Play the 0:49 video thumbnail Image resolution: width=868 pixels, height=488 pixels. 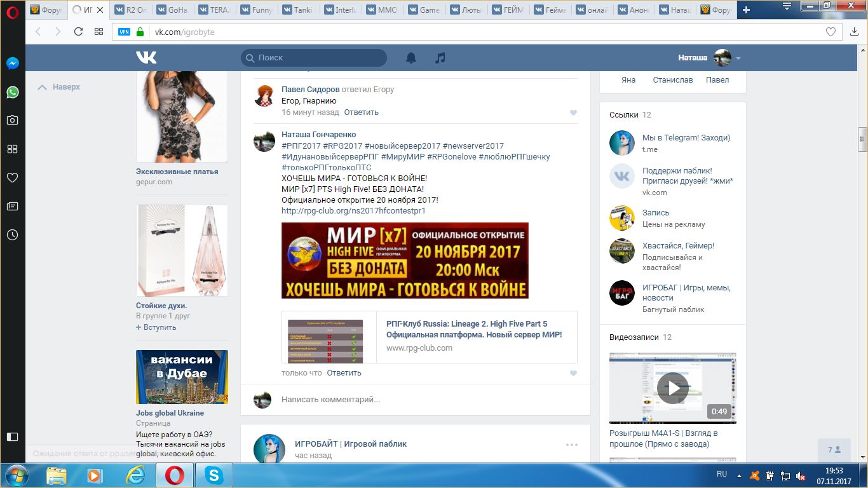672,388
